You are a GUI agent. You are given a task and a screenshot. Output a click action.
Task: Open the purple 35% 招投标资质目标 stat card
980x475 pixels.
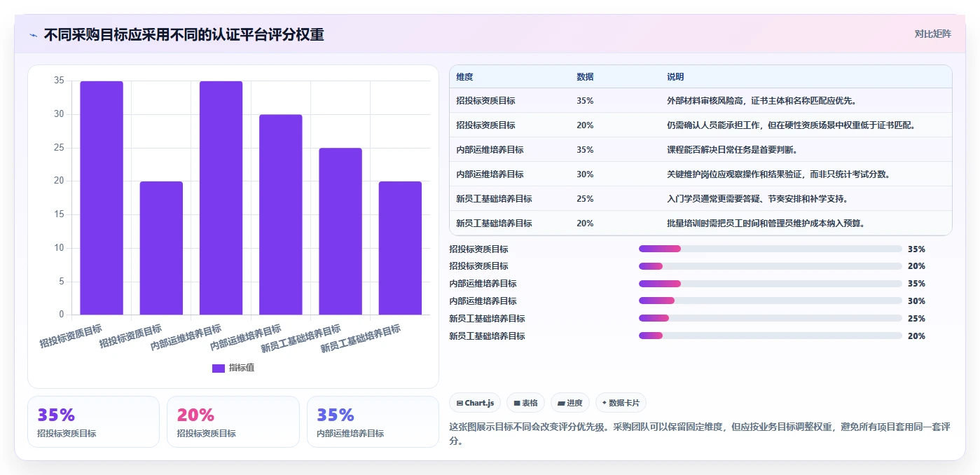93,422
